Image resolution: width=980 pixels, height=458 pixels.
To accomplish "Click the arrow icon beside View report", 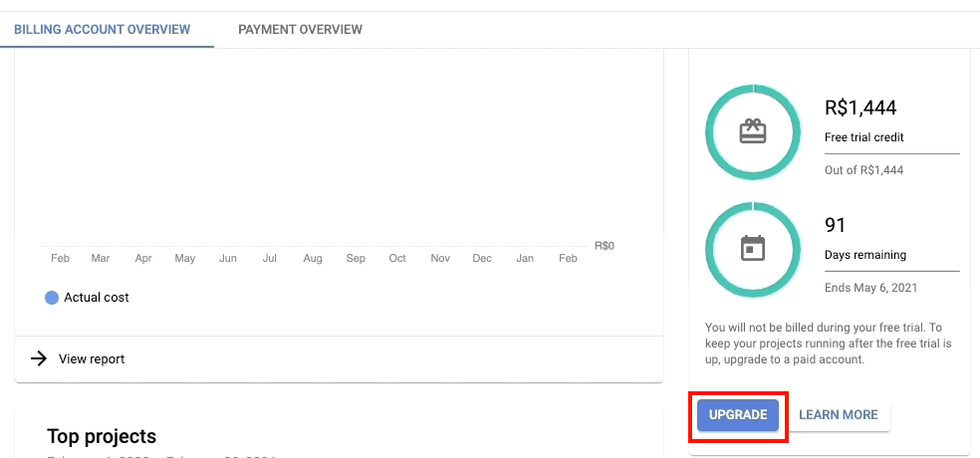I will (x=39, y=359).
